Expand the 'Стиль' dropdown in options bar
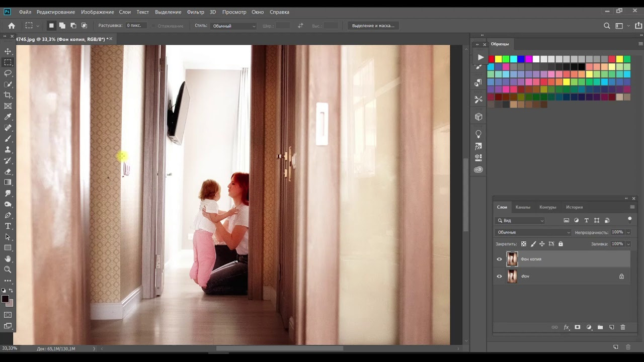 pyautogui.click(x=233, y=26)
